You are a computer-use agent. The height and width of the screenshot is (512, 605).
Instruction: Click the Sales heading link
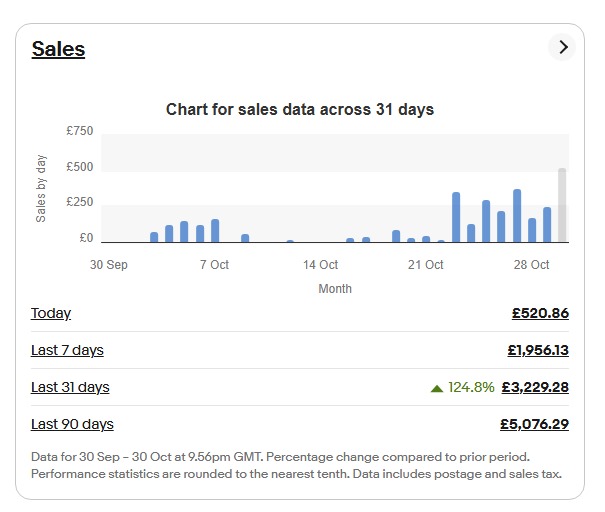[58, 49]
